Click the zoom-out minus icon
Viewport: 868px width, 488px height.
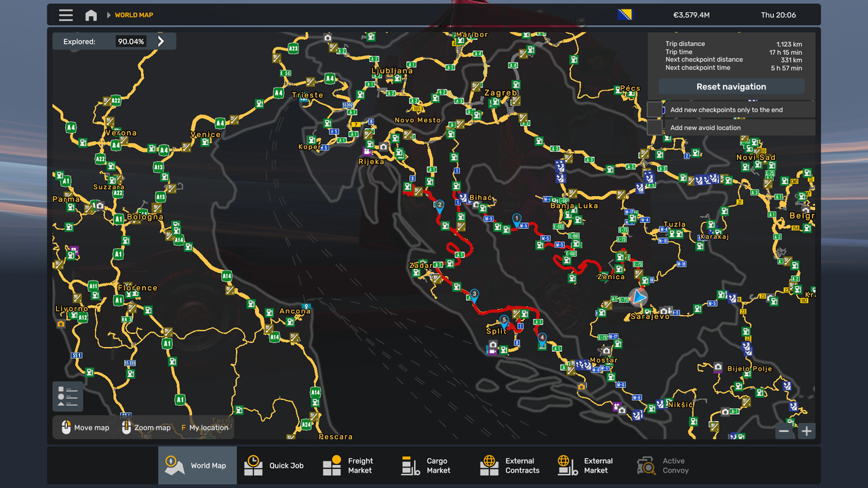coord(783,430)
